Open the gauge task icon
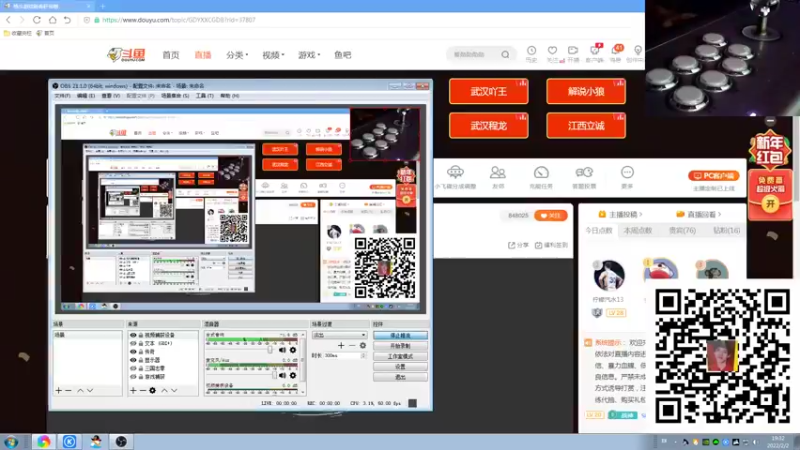 point(541,172)
